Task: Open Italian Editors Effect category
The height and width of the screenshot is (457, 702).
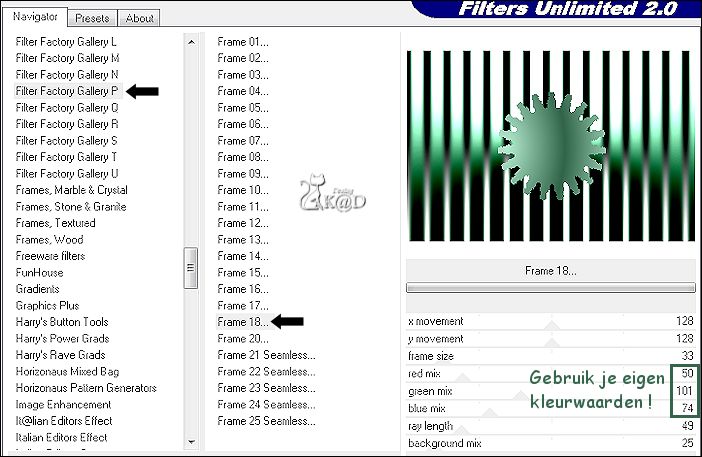Action: (x=61, y=438)
